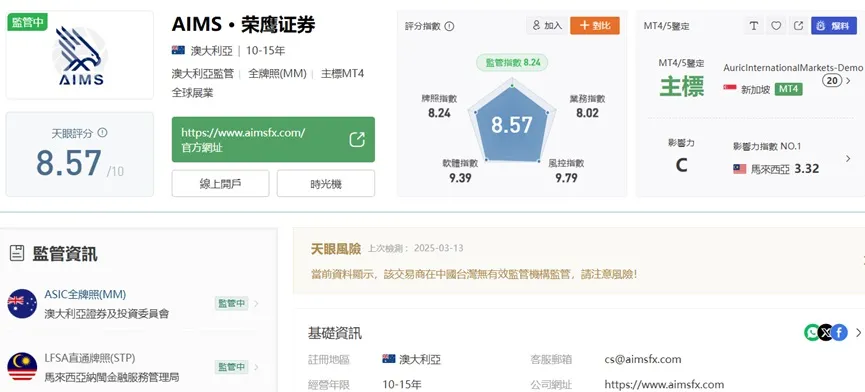The height and width of the screenshot is (392, 865).
Task: Click the 天眼風險 heading
Action: coord(335,248)
